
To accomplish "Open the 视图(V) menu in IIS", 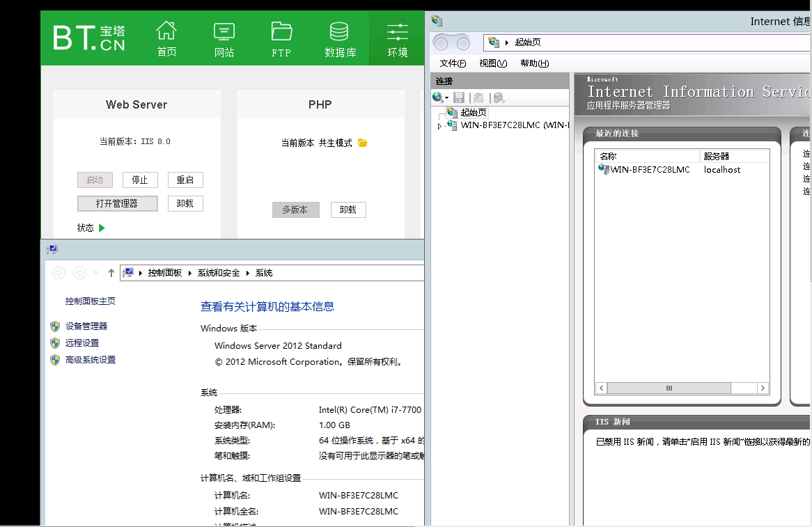I will pyautogui.click(x=493, y=63).
